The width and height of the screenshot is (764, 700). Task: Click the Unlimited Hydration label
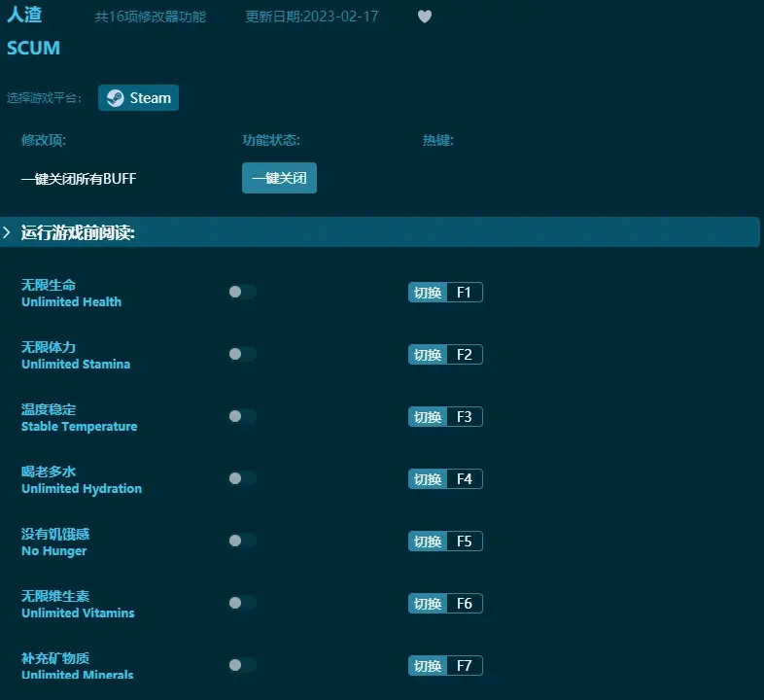(82, 489)
